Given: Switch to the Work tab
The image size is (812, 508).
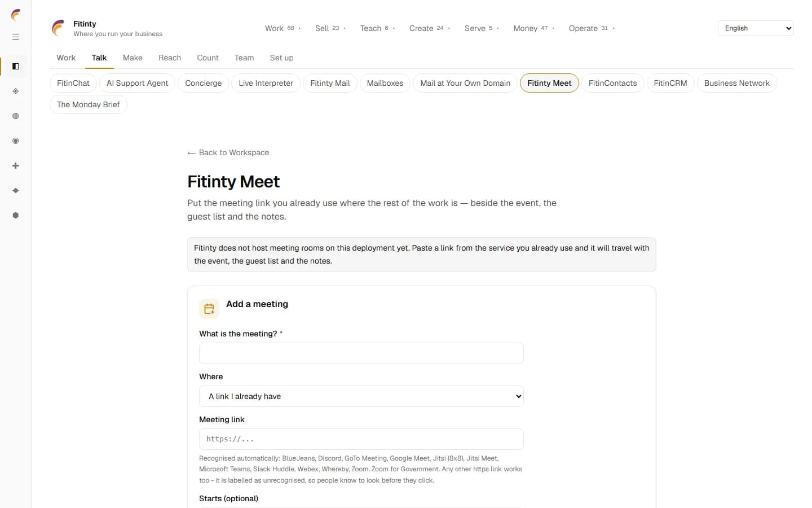Looking at the screenshot, I should tap(66, 58).
